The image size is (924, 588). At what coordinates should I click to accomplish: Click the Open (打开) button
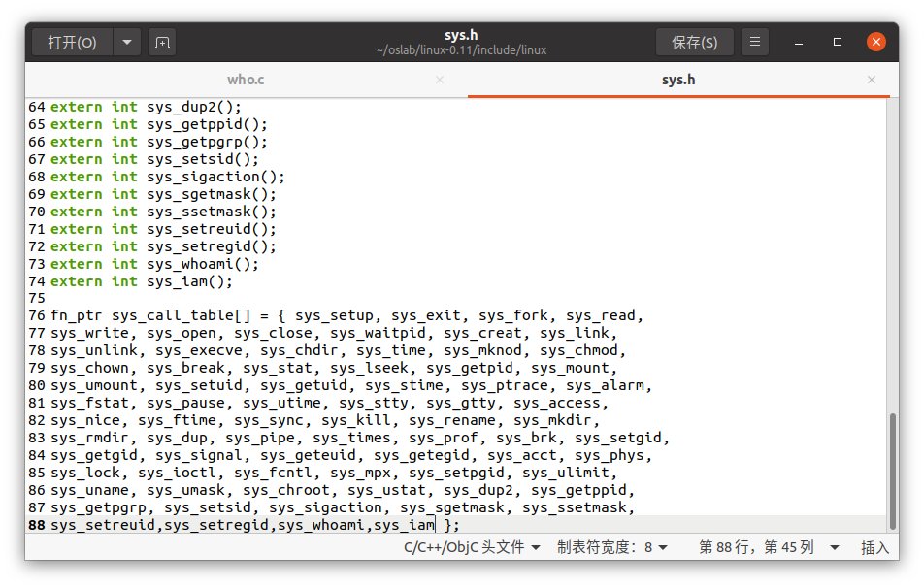click(72, 43)
